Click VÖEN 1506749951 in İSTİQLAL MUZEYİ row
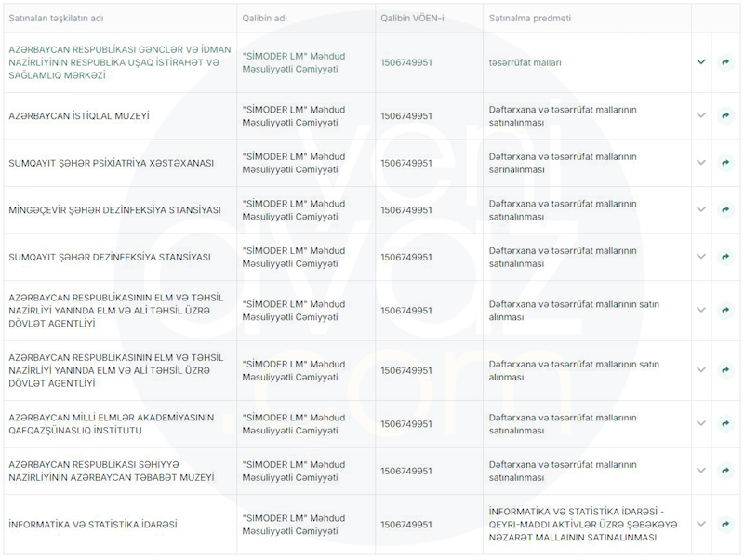744x560 pixels. point(406,115)
